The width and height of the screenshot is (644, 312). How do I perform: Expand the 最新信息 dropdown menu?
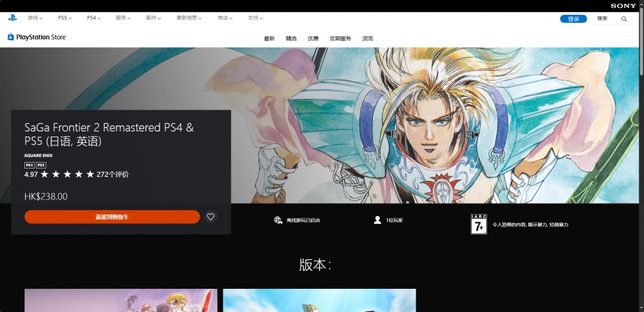189,18
